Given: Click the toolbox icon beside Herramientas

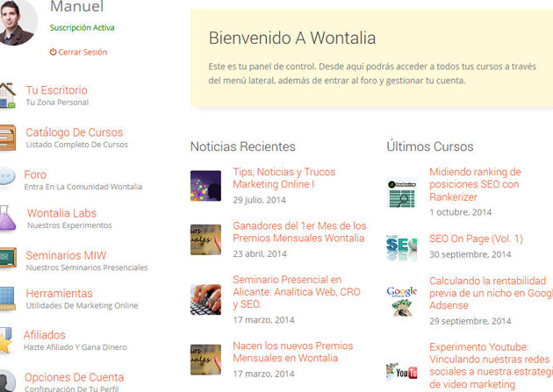Looking at the screenshot, I should point(7,298).
